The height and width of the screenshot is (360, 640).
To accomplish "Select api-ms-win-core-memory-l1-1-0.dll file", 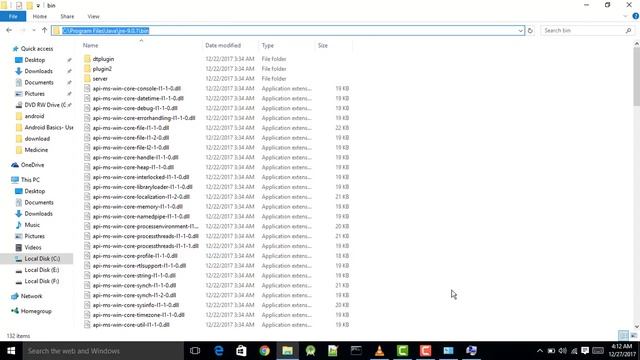I will click(138, 207).
